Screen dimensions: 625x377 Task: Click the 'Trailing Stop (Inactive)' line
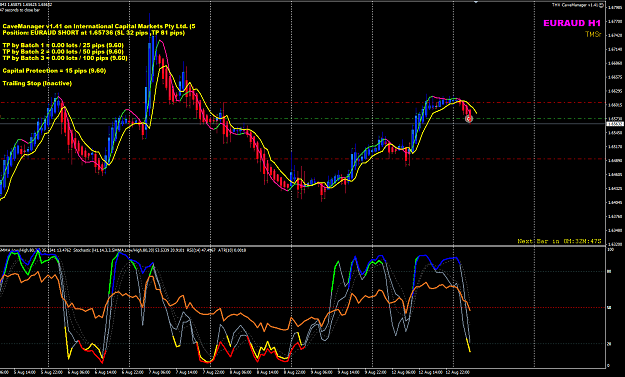point(37,84)
